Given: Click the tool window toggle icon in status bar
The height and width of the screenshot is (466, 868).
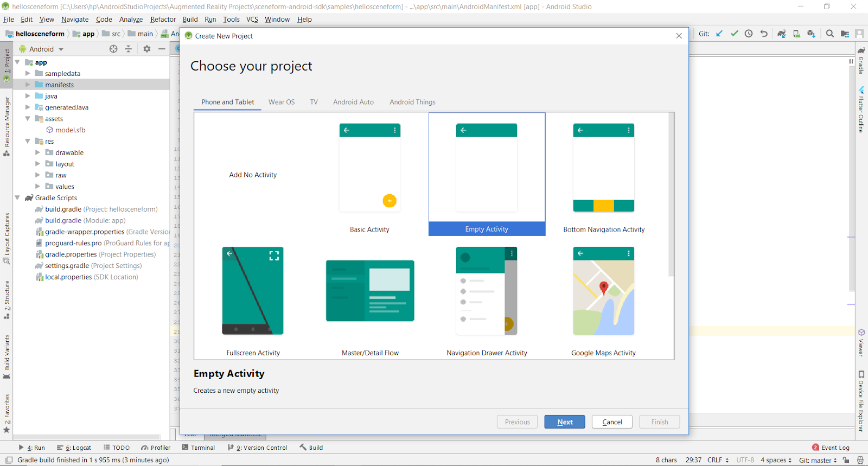Looking at the screenshot, I should point(9,460).
